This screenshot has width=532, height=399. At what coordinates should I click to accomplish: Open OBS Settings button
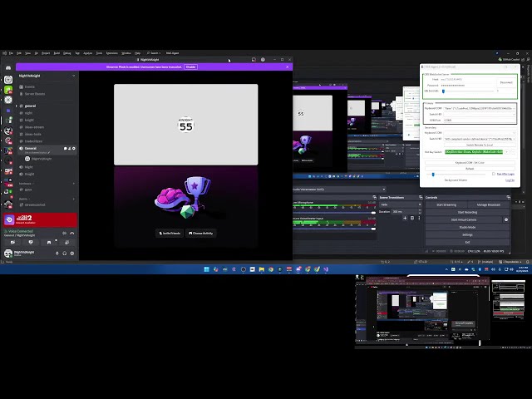click(467, 234)
